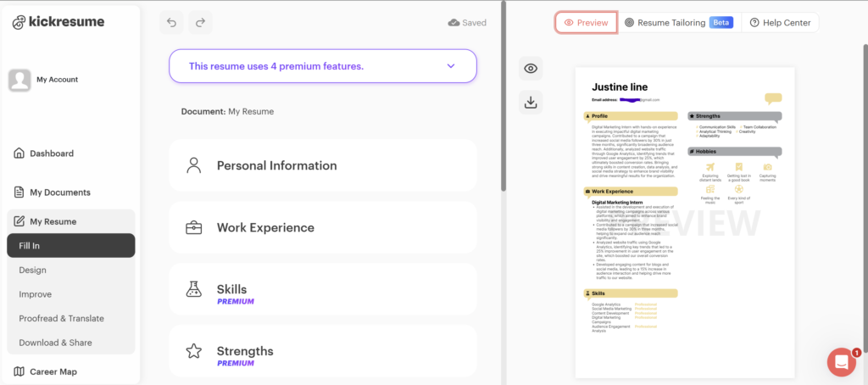Click the Saved cloud icon
Image resolution: width=868 pixels, height=385 pixels.
[x=454, y=23]
